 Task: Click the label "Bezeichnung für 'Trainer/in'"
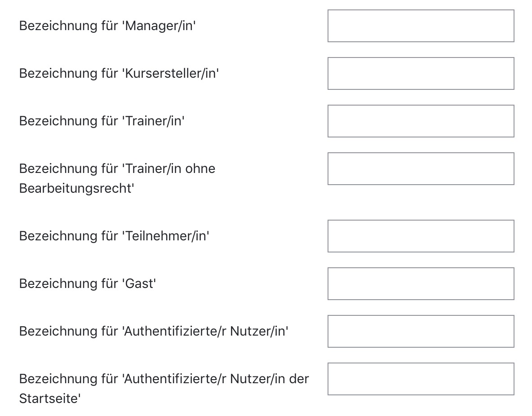coord(102,121)
